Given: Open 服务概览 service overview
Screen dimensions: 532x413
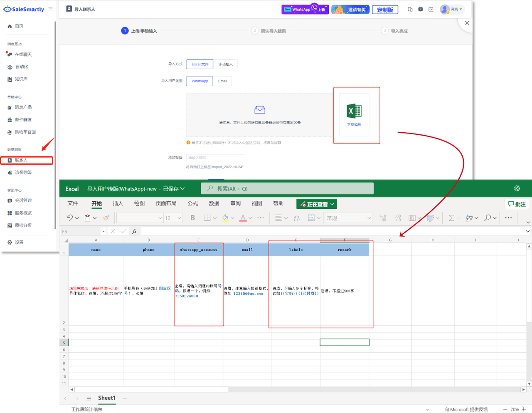Looking at the screenshot, I should (x=23, y=213).
